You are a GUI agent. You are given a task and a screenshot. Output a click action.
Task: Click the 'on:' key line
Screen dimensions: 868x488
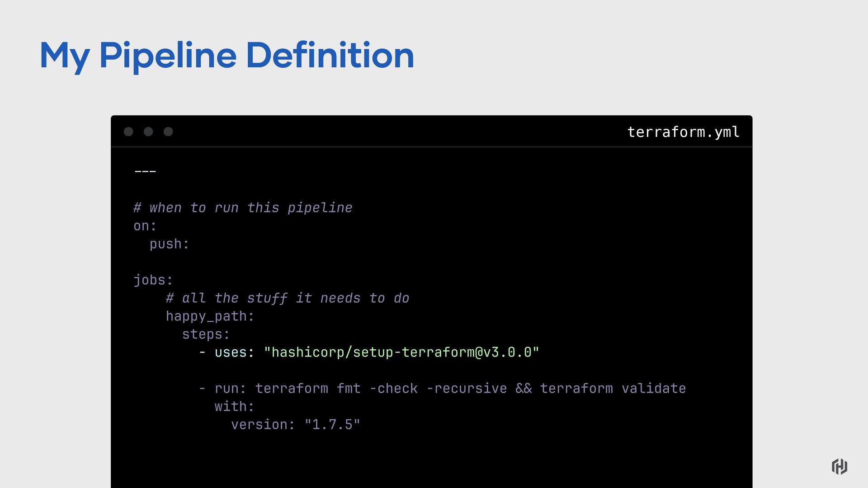pyautogui.click(x=145, y=226)
